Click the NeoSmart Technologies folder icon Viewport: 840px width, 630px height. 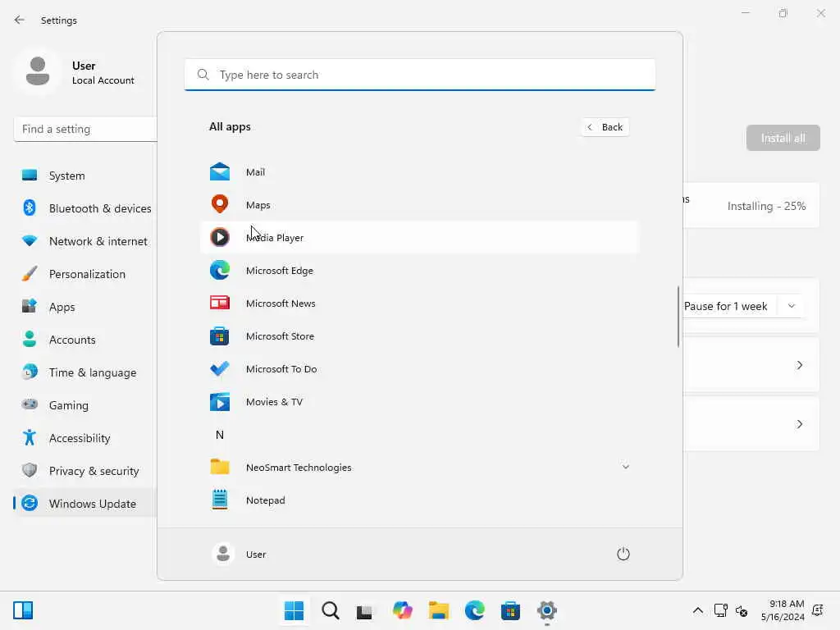tap(220, 467)
